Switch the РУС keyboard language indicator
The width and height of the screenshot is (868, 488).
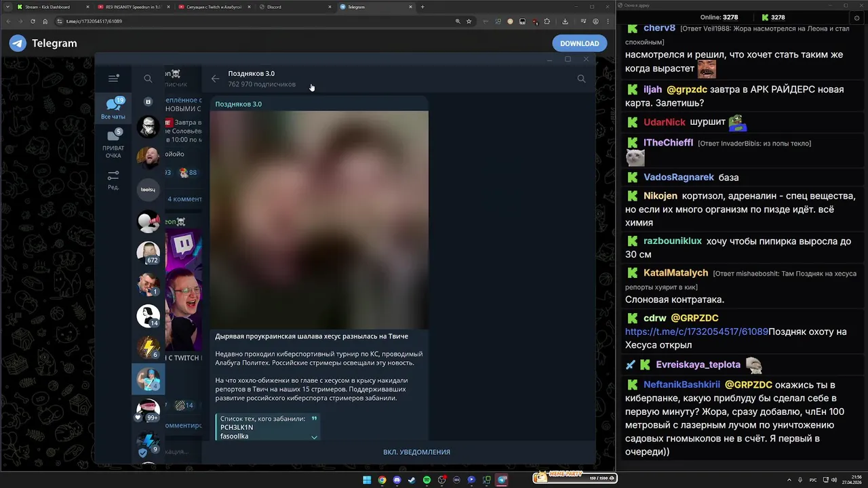813,480
